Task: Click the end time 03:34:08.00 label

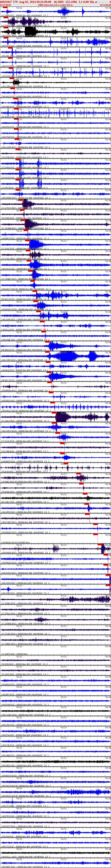Action: click(105, 5)
